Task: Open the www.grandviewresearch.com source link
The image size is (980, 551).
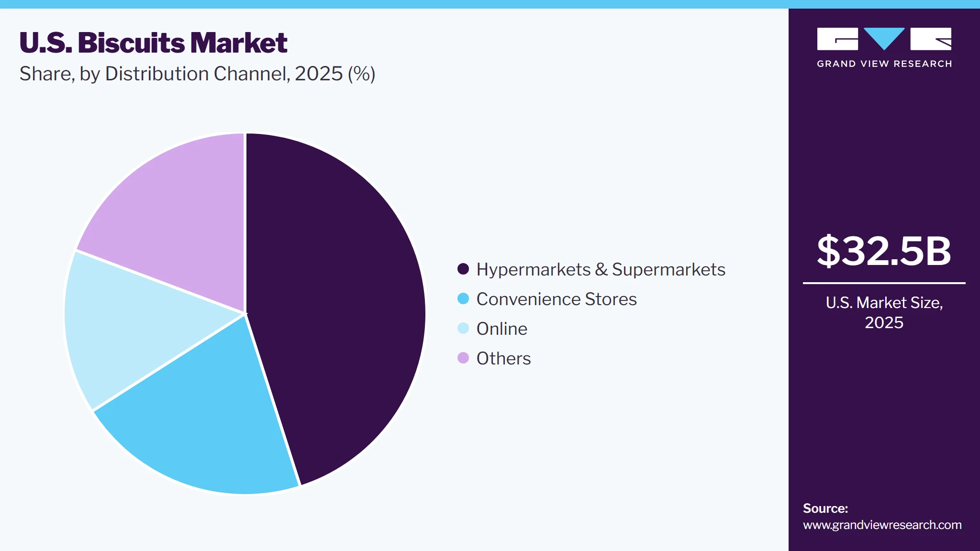Action: click(x=882, y=525)
